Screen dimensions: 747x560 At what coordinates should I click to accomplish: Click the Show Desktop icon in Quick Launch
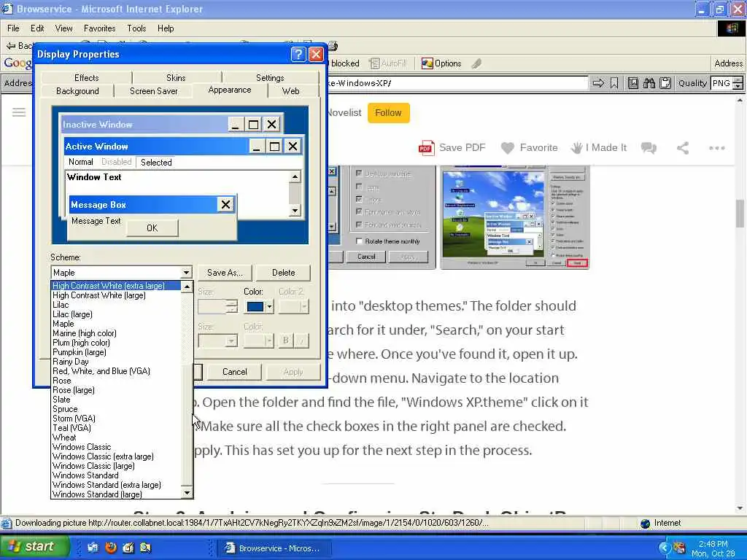click(x=93, y=548)
